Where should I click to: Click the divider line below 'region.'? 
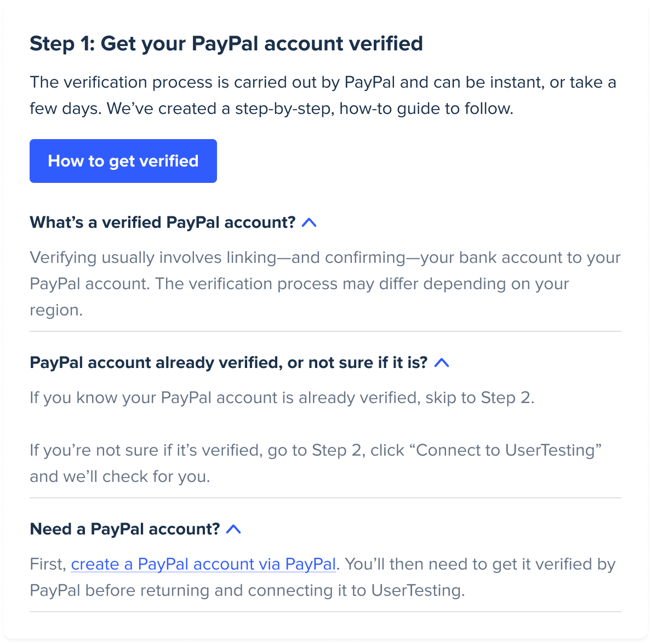325,331
